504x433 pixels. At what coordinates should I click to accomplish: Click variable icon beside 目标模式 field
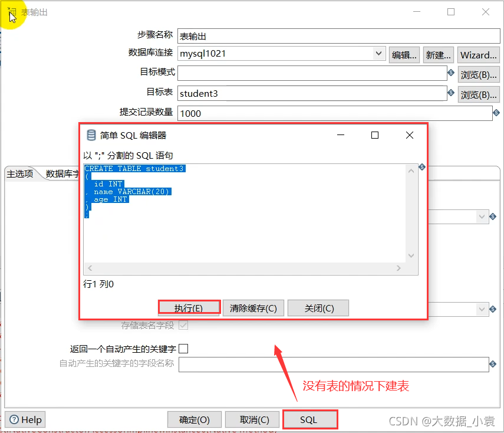click(451, 73)
